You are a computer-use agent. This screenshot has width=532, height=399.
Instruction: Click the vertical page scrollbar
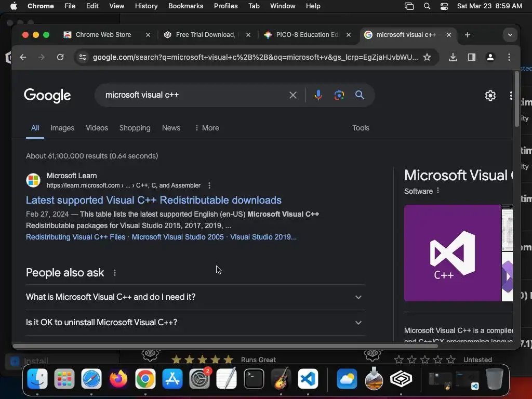pos(517,99)
